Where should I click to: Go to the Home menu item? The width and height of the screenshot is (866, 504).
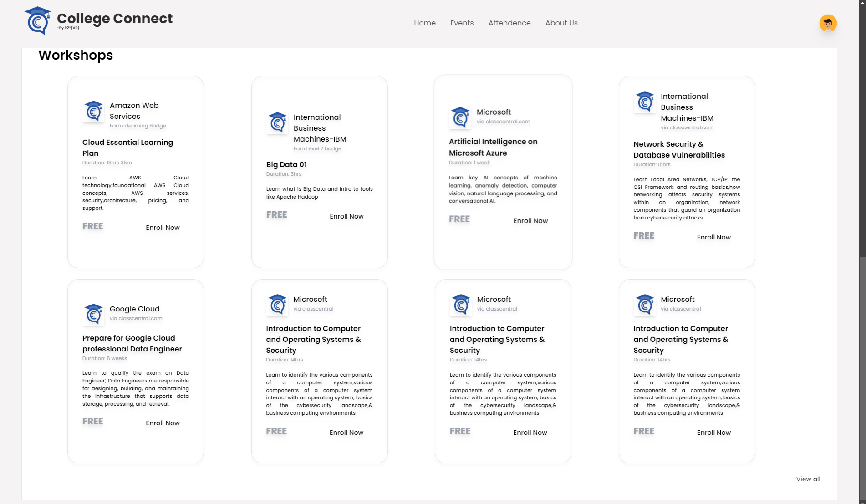click(425, 23)
